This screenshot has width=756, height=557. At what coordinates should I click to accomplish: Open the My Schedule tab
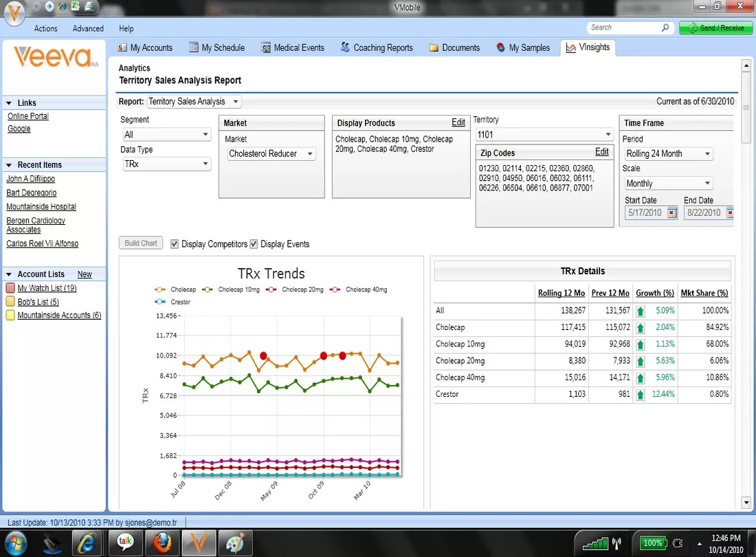(217, 47)
